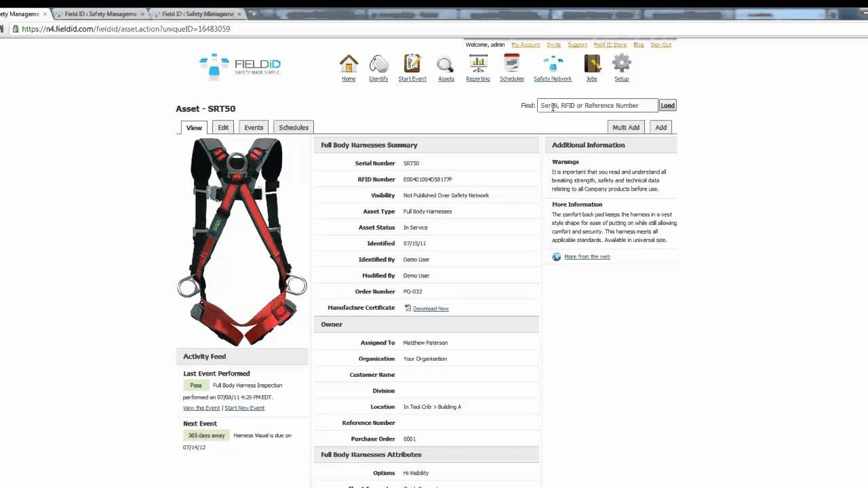Click the Asset - SRT50 heading

click(x=205, y=108)
